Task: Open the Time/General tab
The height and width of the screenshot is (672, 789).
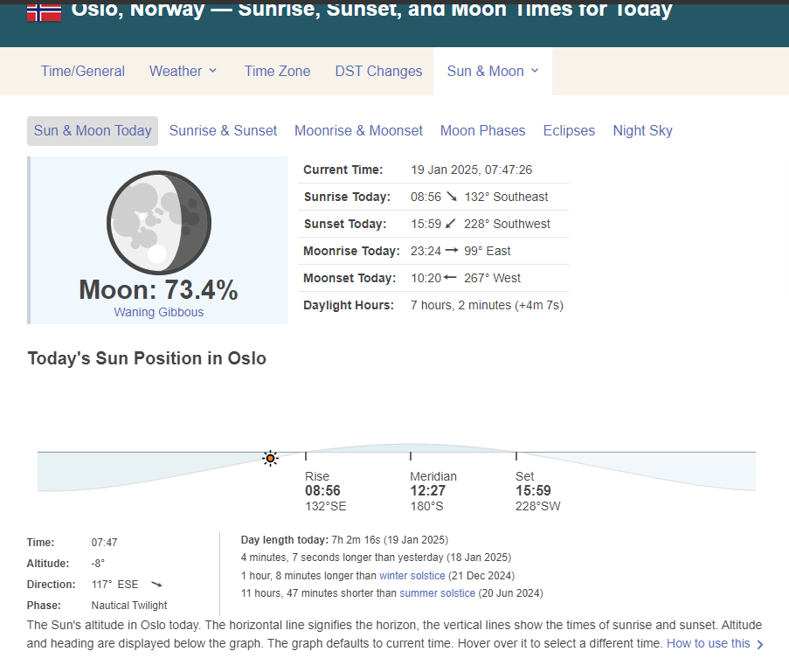Action: [83, 72]
